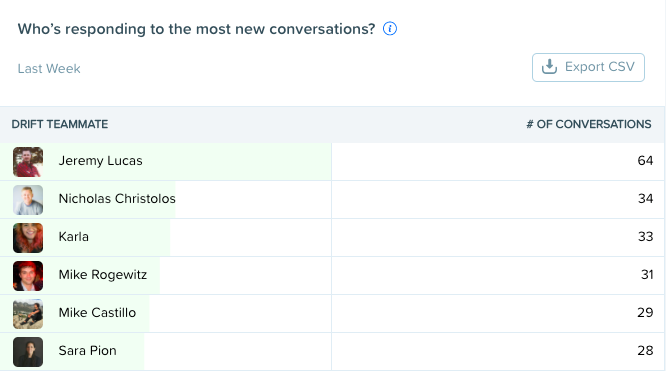666x371 pixels.
Task: Sort by # of Conversations header
Action: [589, 124]
